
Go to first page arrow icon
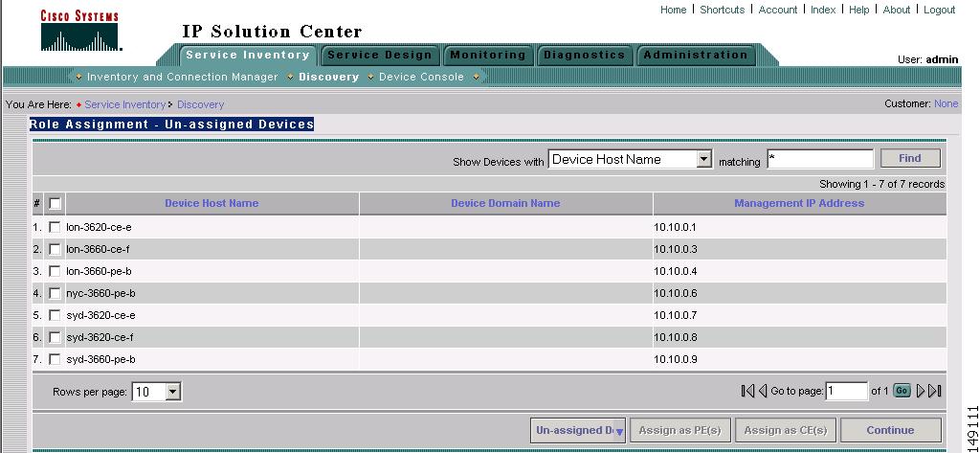pyautogui.click(x=747, y=391)
